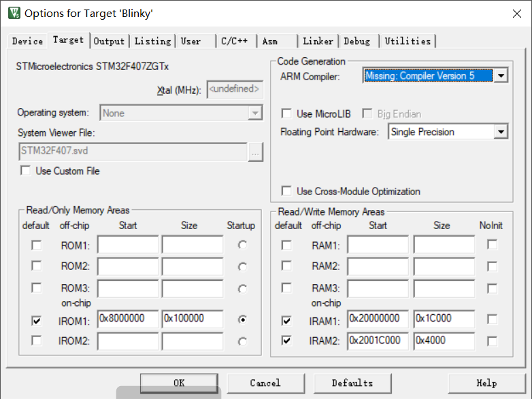Browse for System Viewer File
532x399 pixels.
tap(255, 152)
